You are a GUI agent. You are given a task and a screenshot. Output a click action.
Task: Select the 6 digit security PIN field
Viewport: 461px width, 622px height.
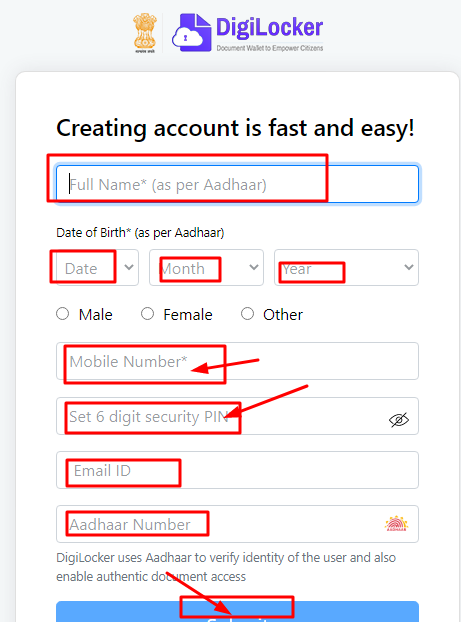tap(237, 416)
